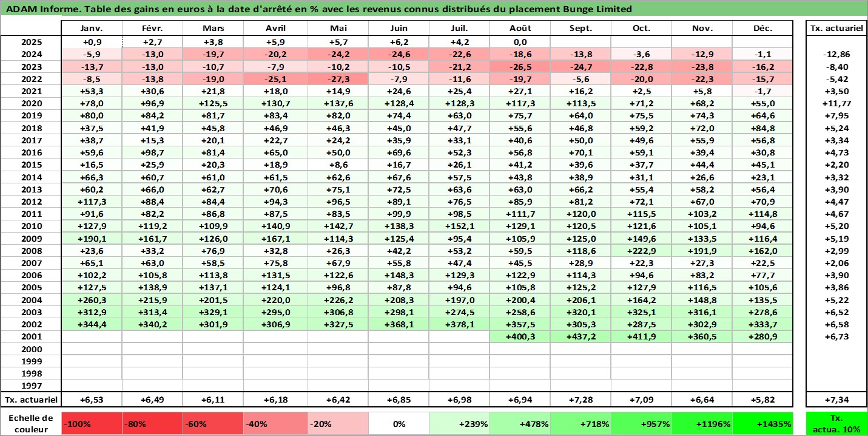This screenshot has height=436, width=868.
Task: Select the -80% color scale swatch
Action: [152, 424]
